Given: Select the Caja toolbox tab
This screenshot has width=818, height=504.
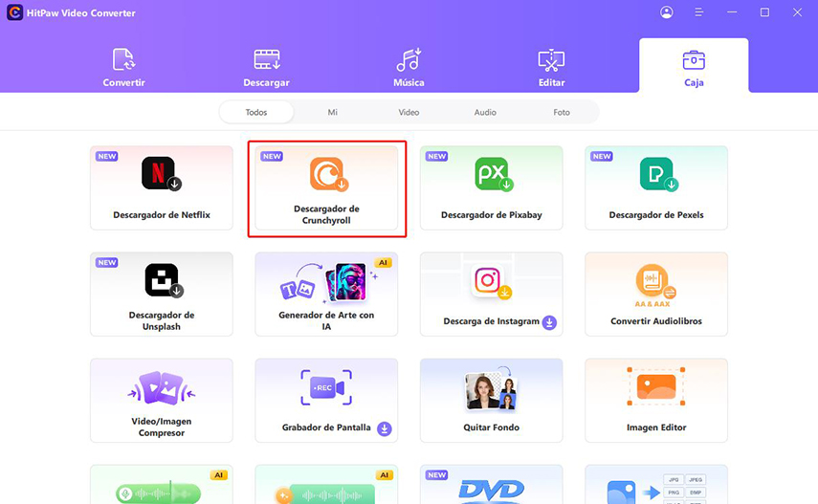Looking at the screenshot, I should point(694,67).
